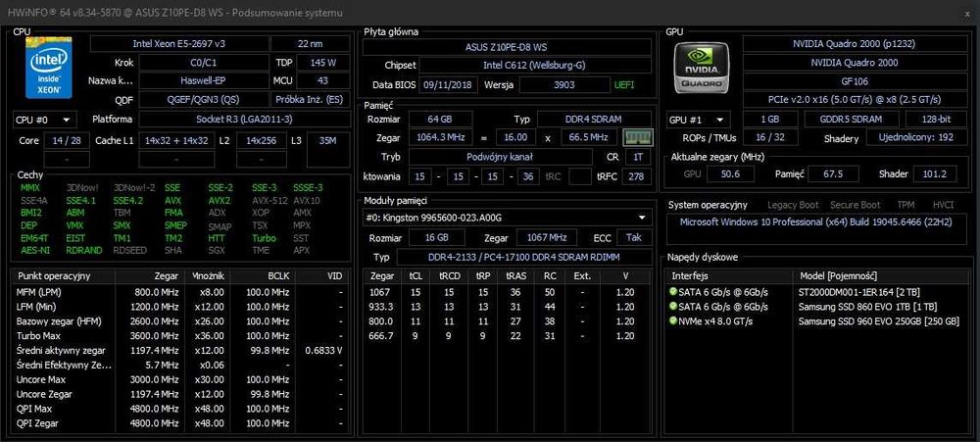Click the DDR4 SDRAM memory type value
Screen dimensions: 980x442
pyautogui.click(x=594, y=119)
